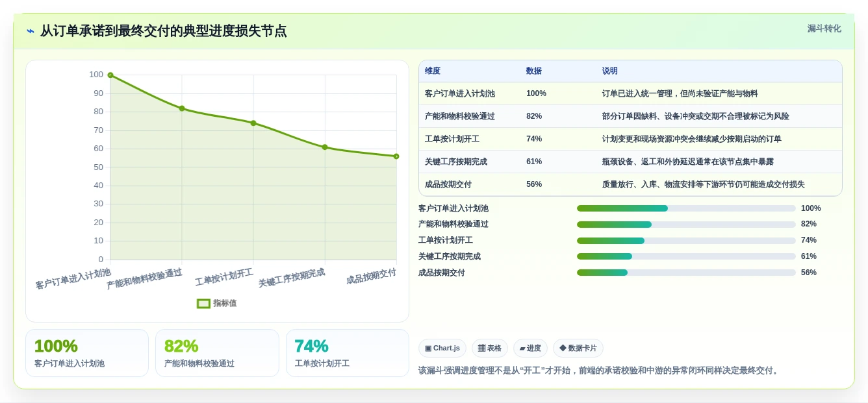Click the 进度 chip
This screenshot has height=403, width=868.
pyautogui.click(x=530, y=348)
